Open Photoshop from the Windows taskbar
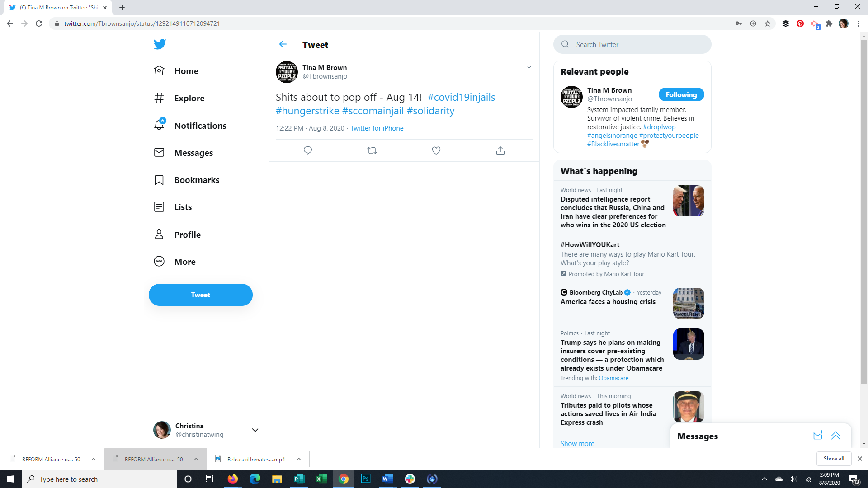Image resolution: width=868 pixels, height=488 pixels. (365, 479)
